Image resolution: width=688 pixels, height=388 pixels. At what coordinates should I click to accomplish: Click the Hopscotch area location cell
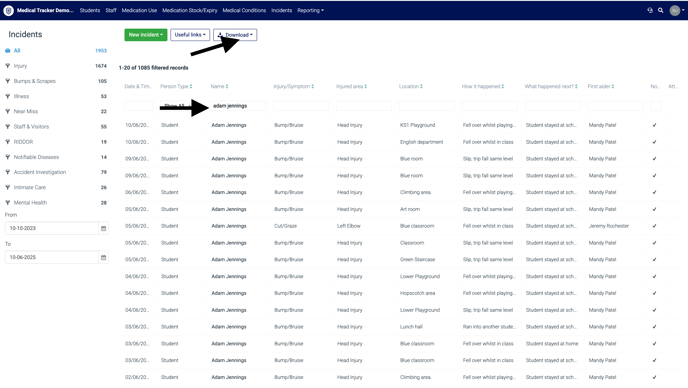click(418, 293)
